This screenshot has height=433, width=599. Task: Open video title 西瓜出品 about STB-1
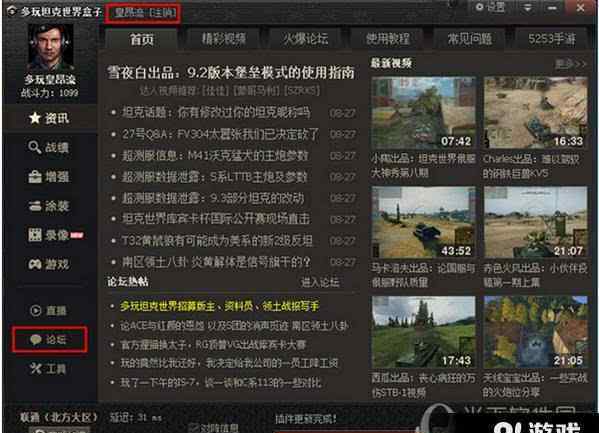(x=424, y=385)
